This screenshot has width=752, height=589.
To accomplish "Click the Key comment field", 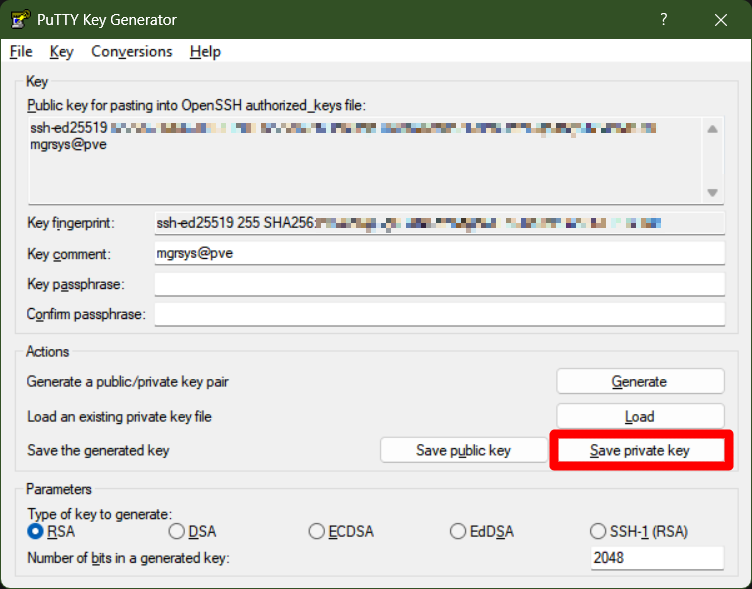I will (439, 253).
